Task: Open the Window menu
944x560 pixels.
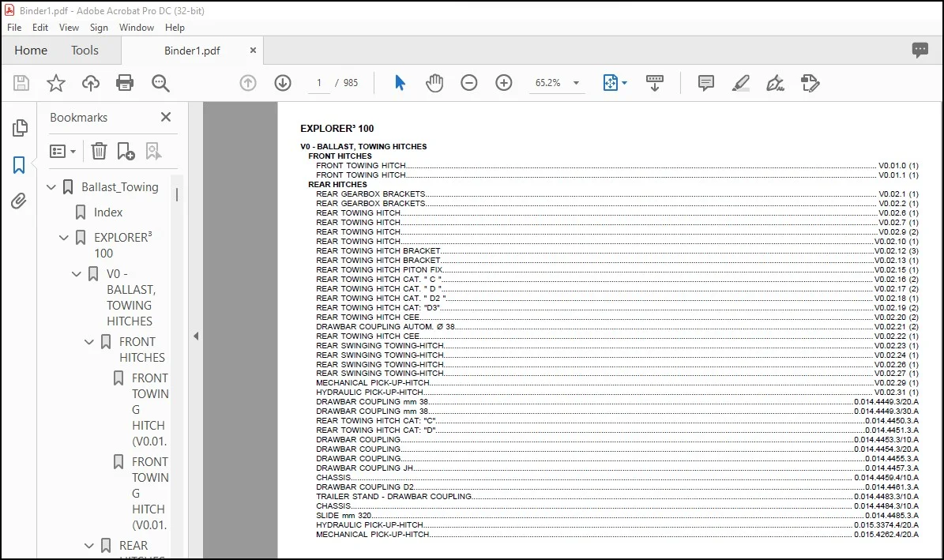Action: click(136, 28)
